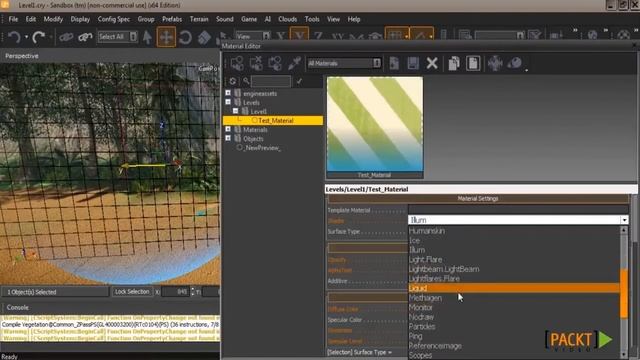Collapse the Material Settings section header
The width and height of the screenshot is (640, 360).
click(x=478, y=199)
